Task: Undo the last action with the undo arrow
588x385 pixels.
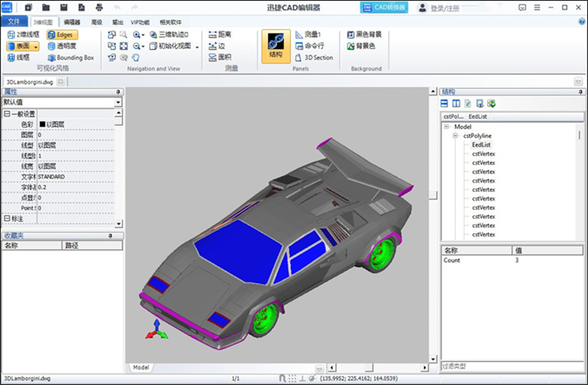Action: point(117,7)
